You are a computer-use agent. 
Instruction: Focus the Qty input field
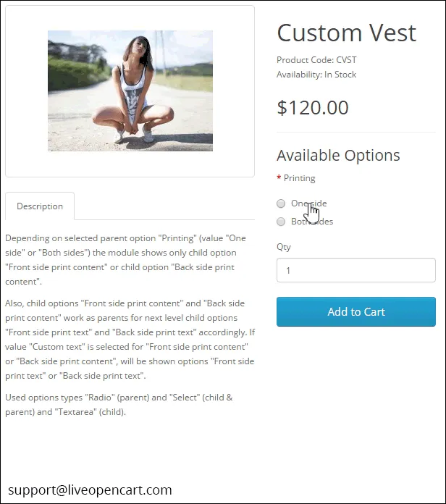tap(355, 270)
